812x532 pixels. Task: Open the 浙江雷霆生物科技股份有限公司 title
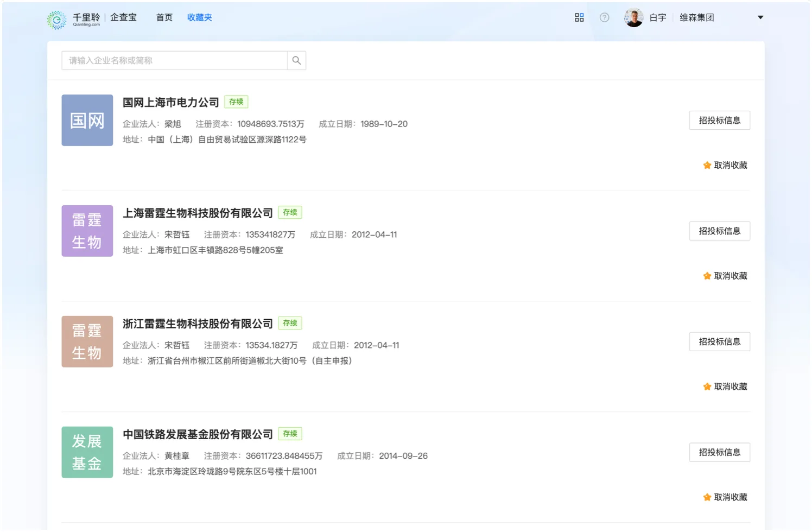(x=198, y=324)
